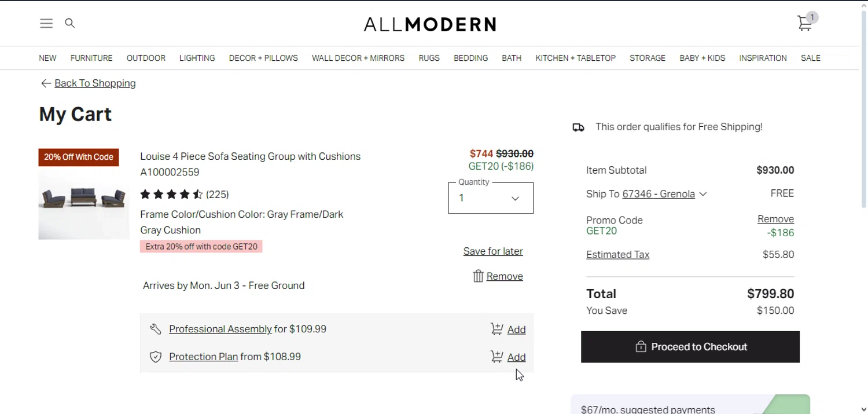This screenshot has width=868, height=414.
Task: Select the Sale menu item
Action: point(810,58)
